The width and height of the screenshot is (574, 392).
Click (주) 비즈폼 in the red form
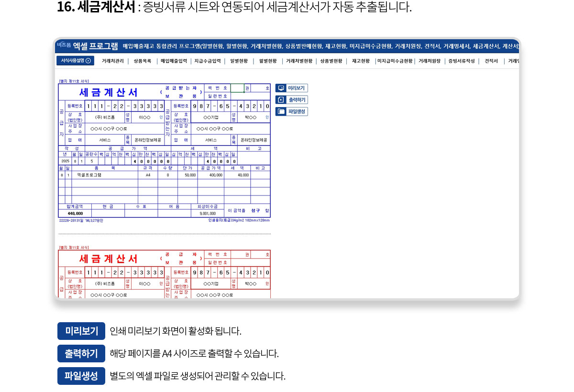click(x=105, y=283)
